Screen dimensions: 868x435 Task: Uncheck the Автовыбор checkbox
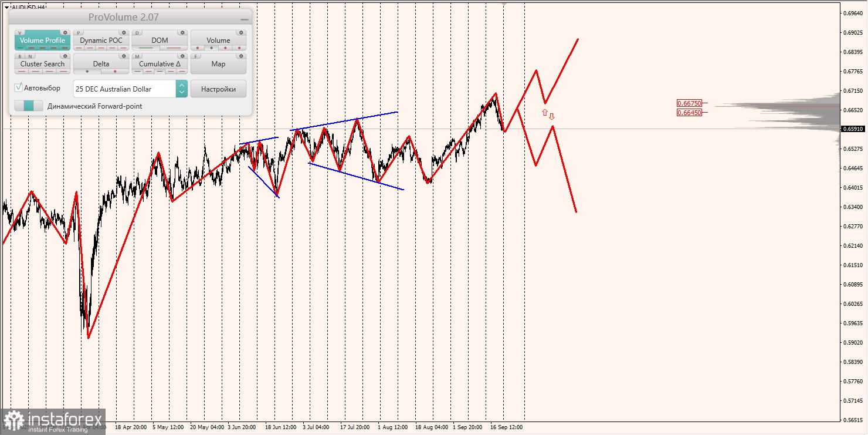coord(18,87)
